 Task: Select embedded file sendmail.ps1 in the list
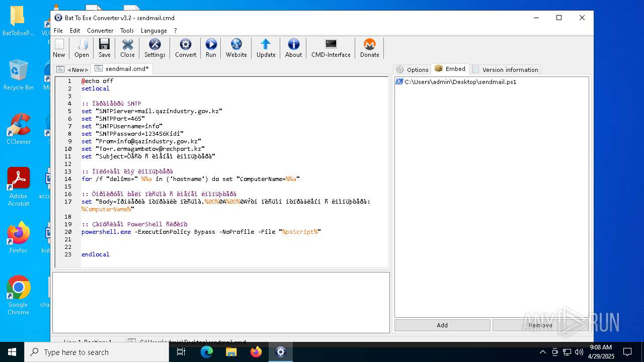[x=456, y=82]
